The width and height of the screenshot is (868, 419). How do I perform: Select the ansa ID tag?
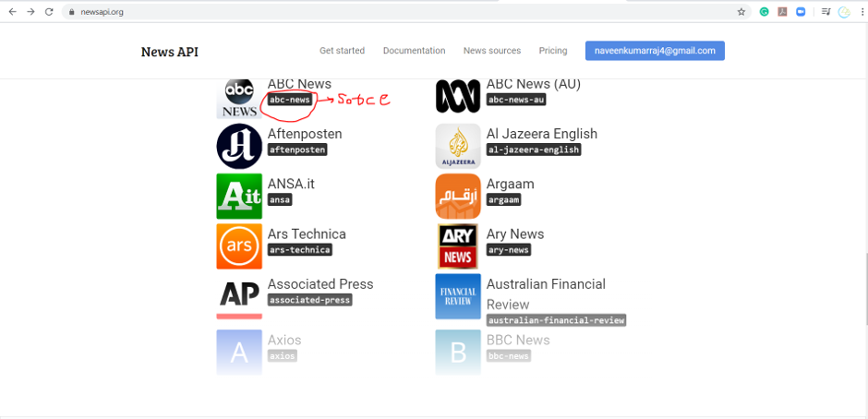(x=280, y=200)
